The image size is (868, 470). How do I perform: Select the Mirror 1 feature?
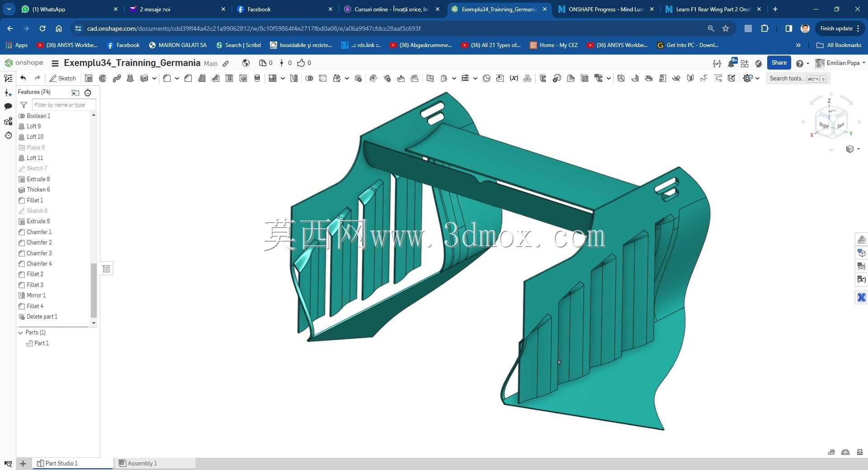(36, 296)
